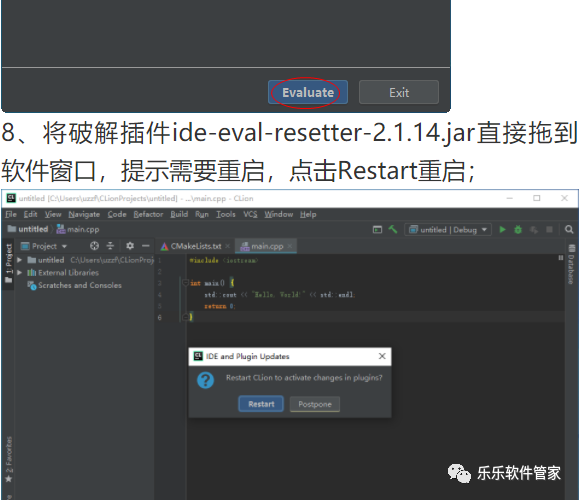Screen dimensions: 580x500
Task: Click the Build hammer icon
Action: (393, 230)
